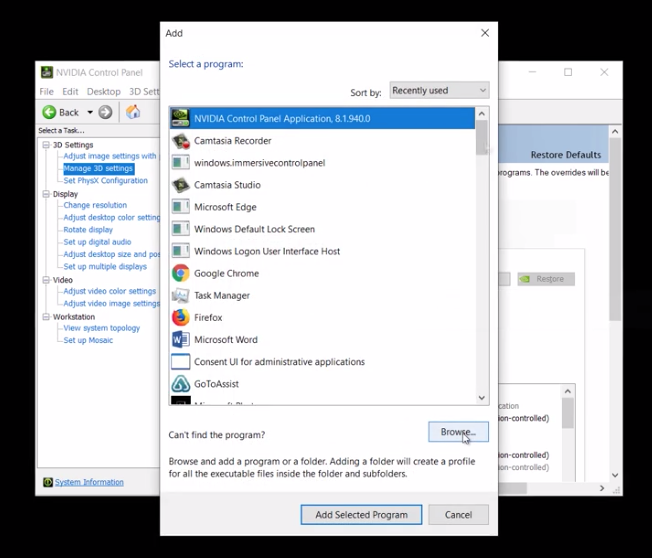Screen dimensions: 652x558
Task: Open Adjust video image settings
Action: tap(111, 304)
